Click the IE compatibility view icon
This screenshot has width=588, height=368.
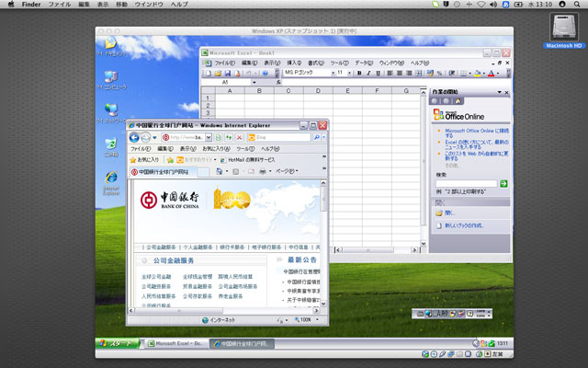[x=219, y=137]
